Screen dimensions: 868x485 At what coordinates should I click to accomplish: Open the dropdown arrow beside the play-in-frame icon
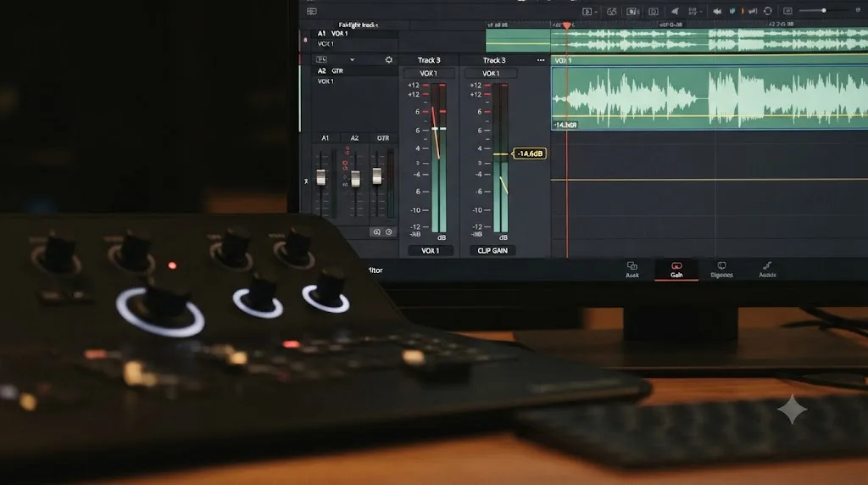tap(596, 12)
